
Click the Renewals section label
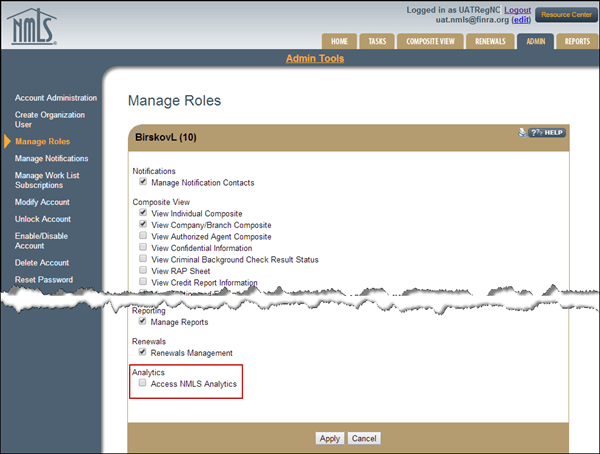click(149, 341)
